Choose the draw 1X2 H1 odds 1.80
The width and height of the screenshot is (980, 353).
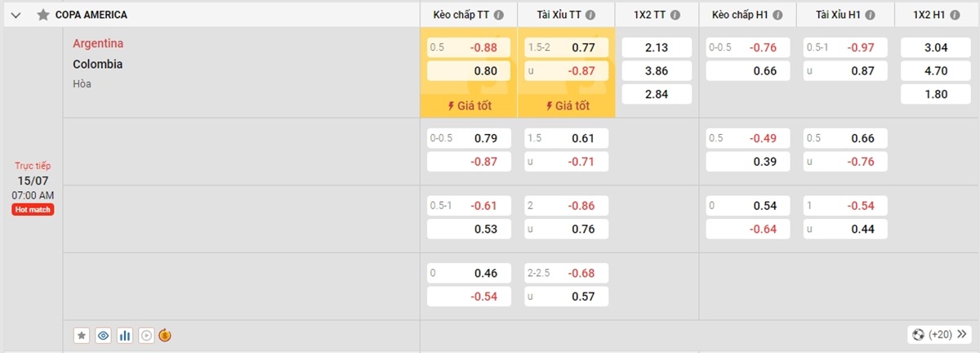[x=936, y=94]
